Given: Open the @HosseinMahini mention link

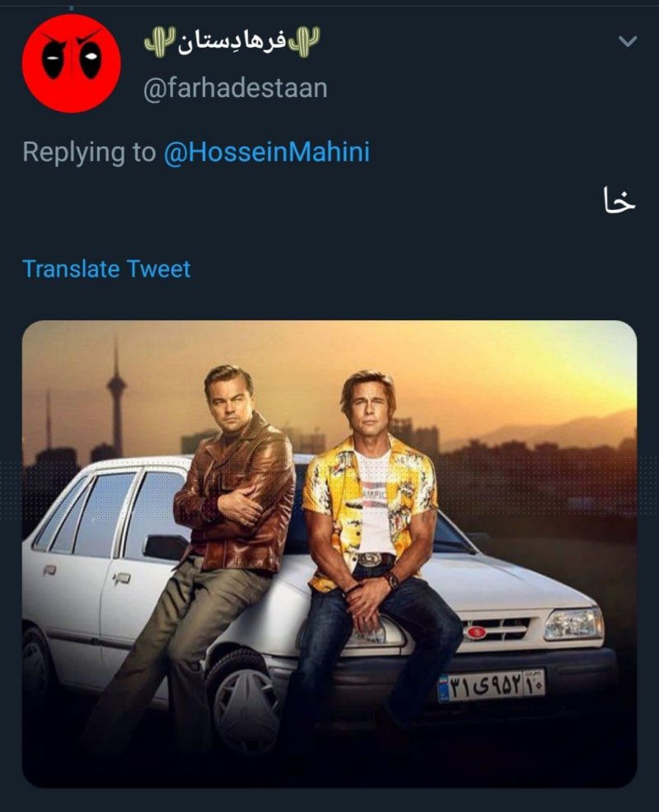Looking at the screenshot, I should [266, 152].
